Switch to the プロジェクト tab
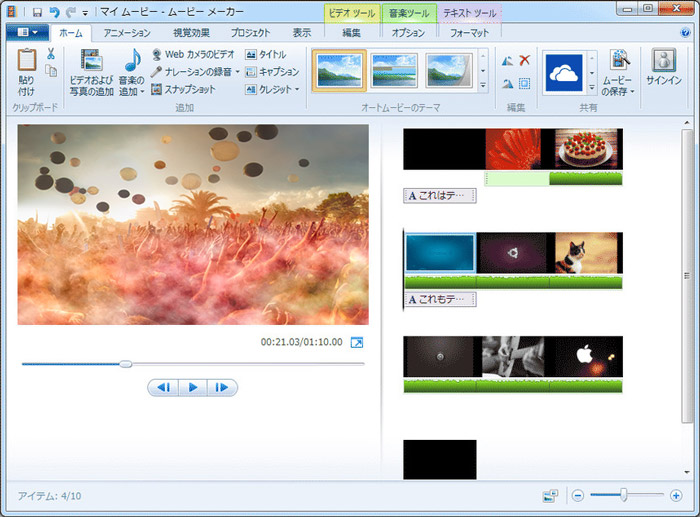Screen dimensions: 700x517 (x=250, y=33)
